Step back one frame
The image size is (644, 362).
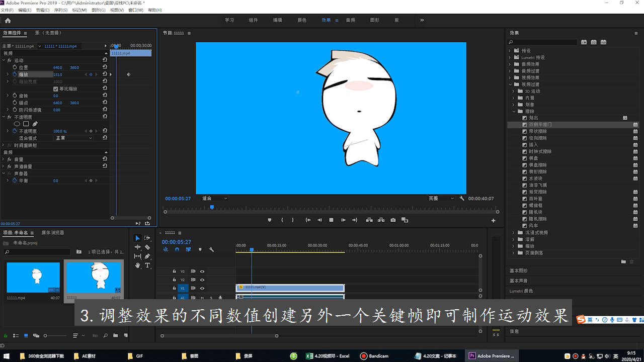pos(319,220)
